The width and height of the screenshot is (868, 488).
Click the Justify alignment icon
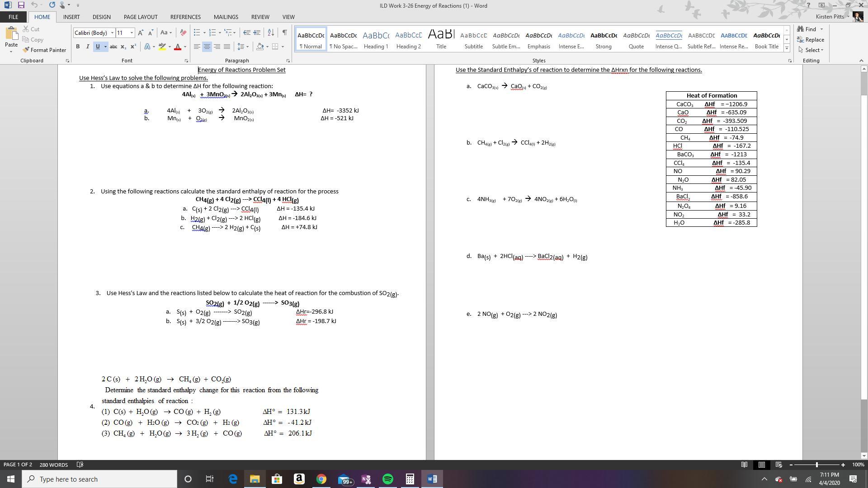[x=227, y=47]
